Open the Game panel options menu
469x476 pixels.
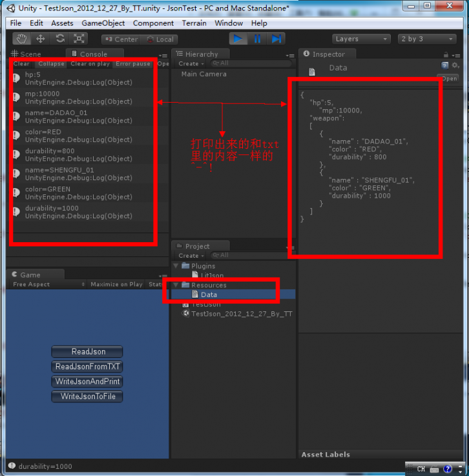click(x=163, y=276)
